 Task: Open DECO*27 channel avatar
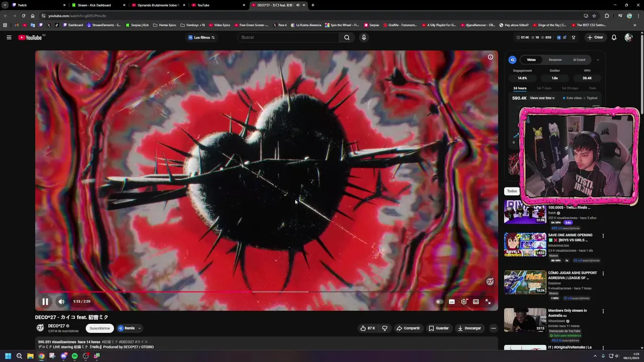pos(40,328)
